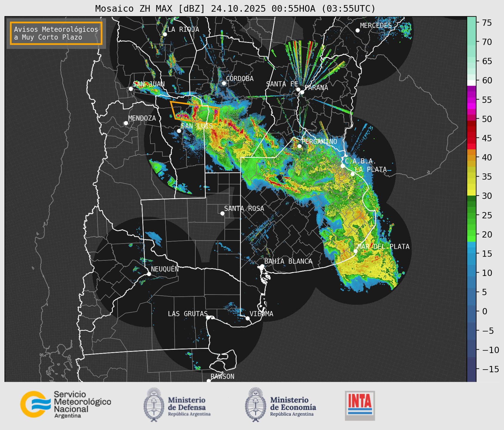The width and height of the screenshot is (504, 430).
Task: Select the Mar del Plata marker
Action: (356, 251)
